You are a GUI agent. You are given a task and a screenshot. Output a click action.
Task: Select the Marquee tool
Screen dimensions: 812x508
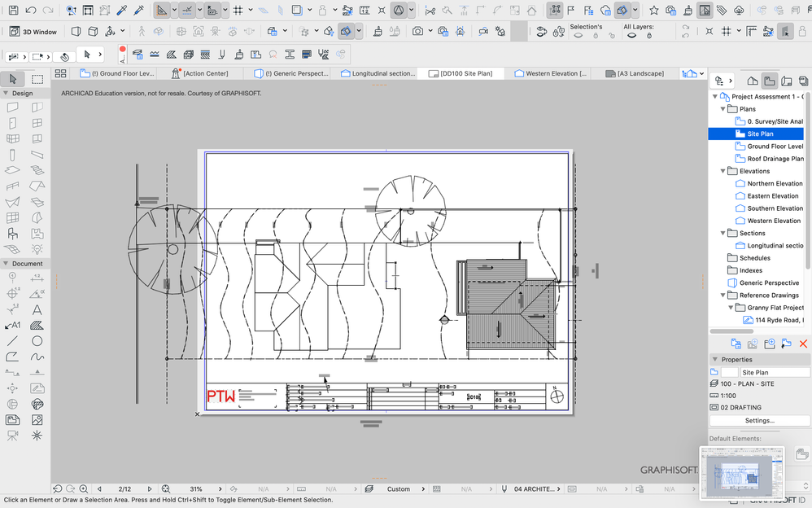(37, 79)
